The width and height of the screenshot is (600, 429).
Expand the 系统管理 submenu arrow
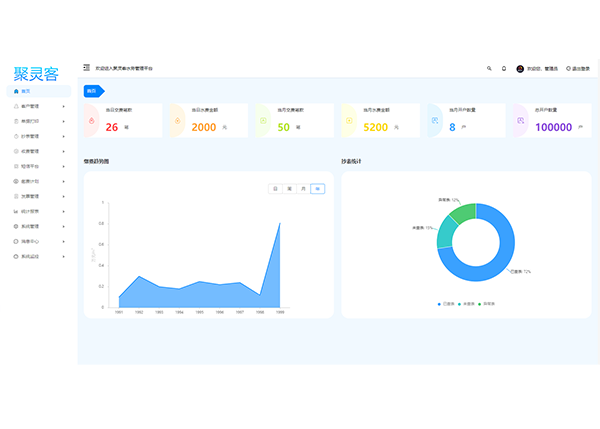click(x=64, y=227)
